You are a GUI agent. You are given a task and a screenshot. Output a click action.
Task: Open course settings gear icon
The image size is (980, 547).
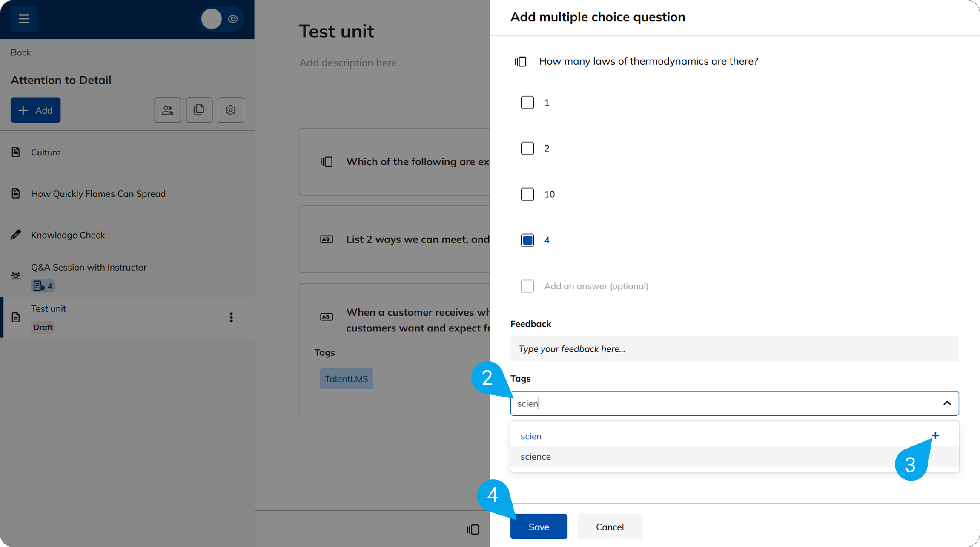231,110
